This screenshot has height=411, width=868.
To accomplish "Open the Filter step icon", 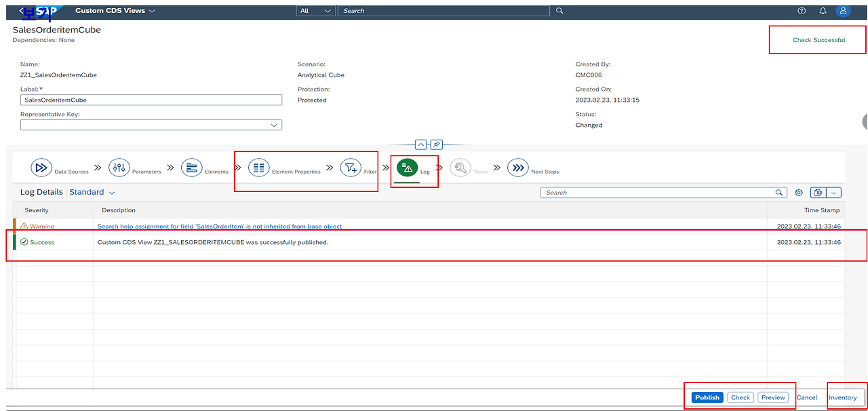I will 351,168.
